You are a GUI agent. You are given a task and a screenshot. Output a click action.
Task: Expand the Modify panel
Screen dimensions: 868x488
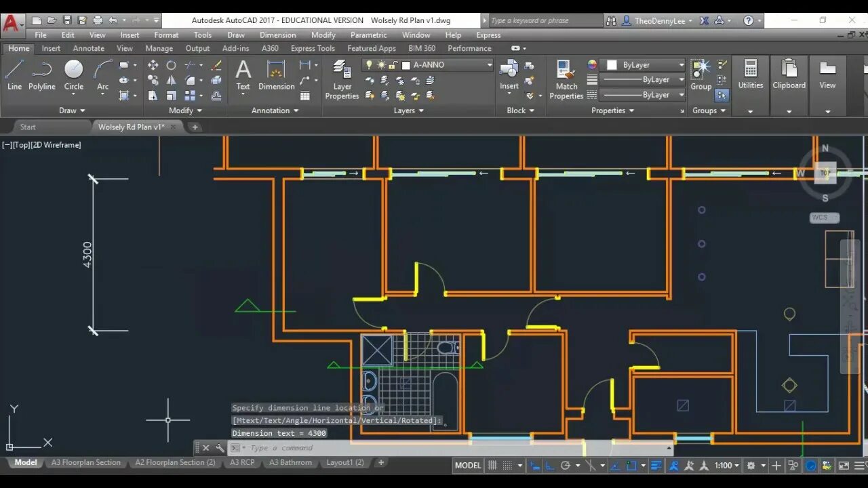click(185, 110)
